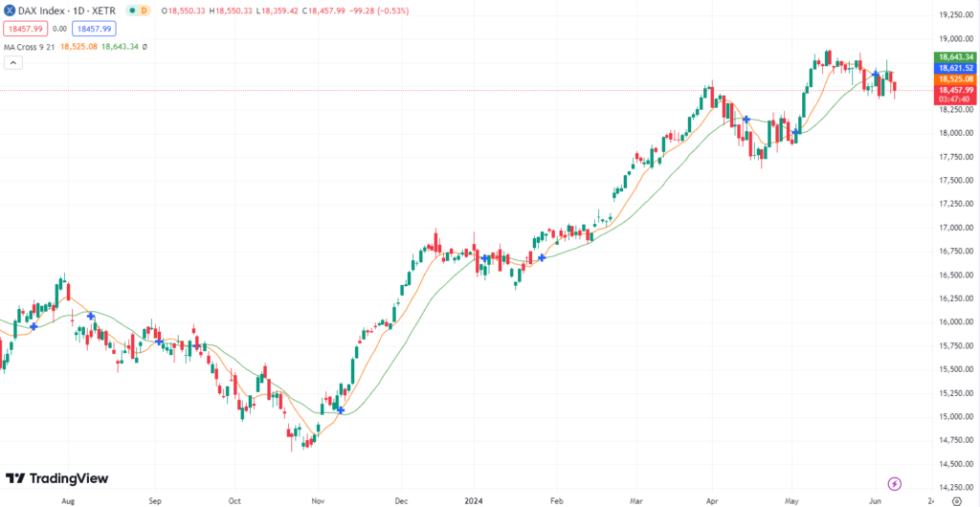The image size is (980, 507).
Task: Click the orange 18,525.08 price axis label
Action: (954, 79)
